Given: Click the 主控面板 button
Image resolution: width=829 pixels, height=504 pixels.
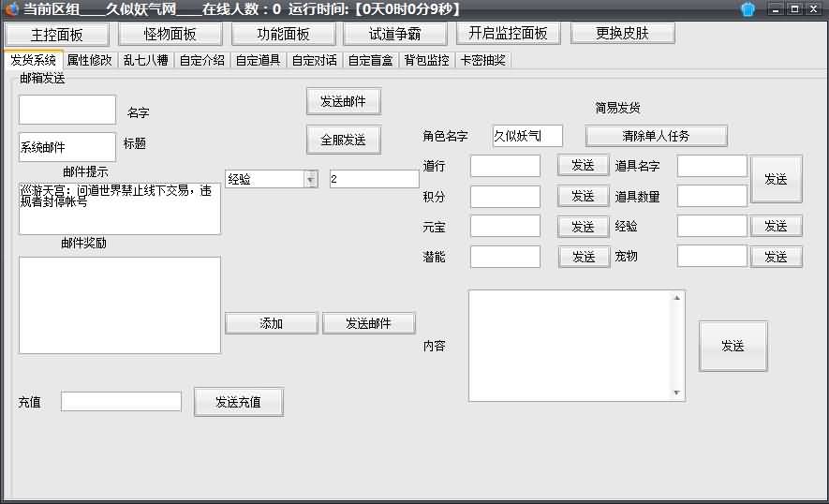Looking at the screenshot, I should click(57, 34).
